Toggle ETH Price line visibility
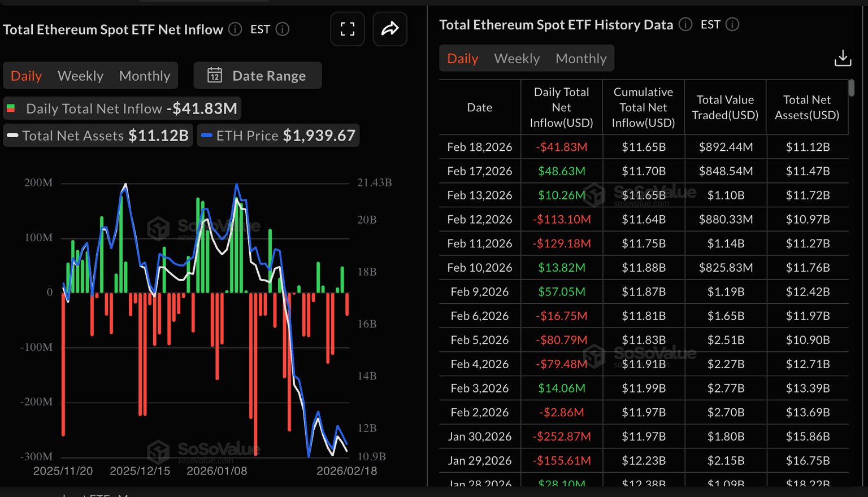 (278, 136)
